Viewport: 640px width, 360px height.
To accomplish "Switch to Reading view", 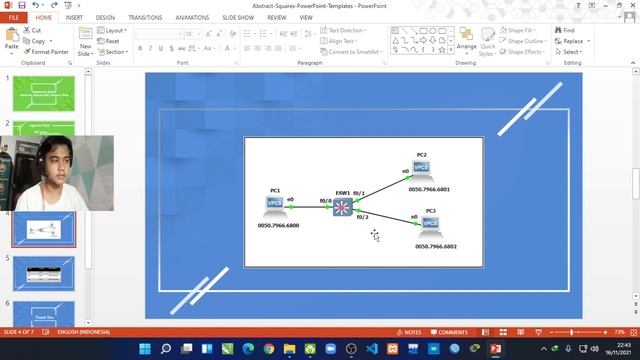I will (521, 332).
